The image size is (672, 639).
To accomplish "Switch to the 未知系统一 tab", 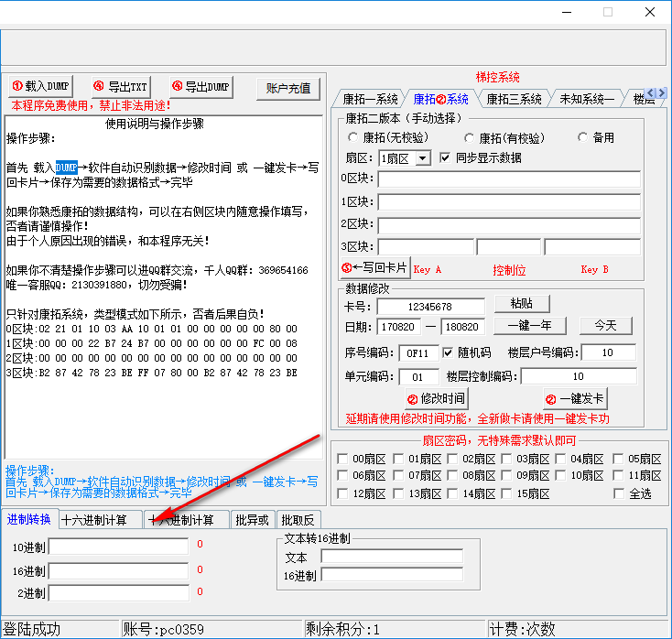I will coord(586,99).
